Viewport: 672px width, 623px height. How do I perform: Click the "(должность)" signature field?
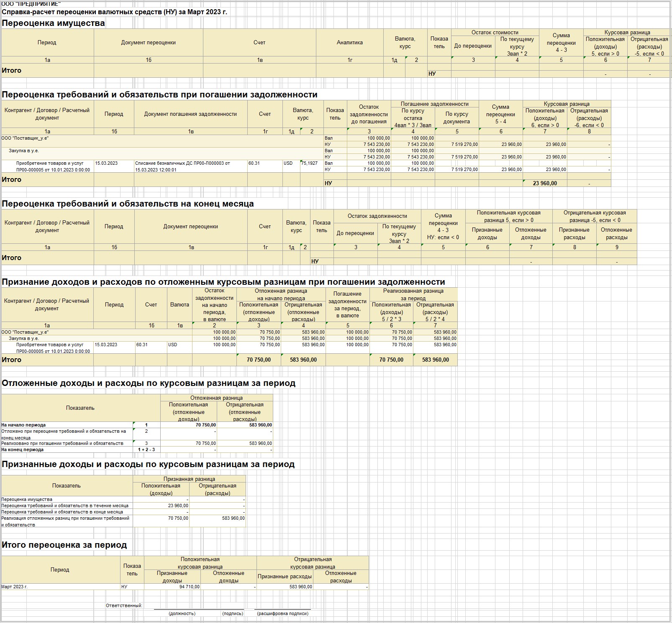[x=182, y=613]
